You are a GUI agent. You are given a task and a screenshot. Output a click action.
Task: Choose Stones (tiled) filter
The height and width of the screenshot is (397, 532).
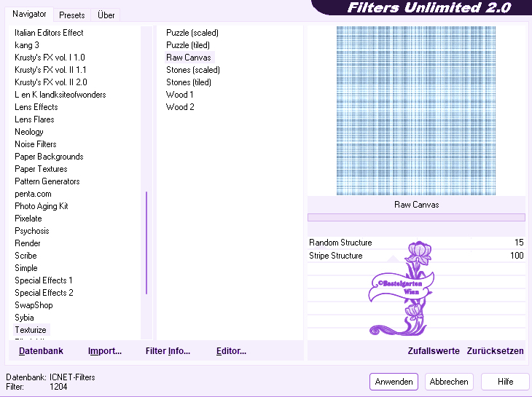pos(188,82)
